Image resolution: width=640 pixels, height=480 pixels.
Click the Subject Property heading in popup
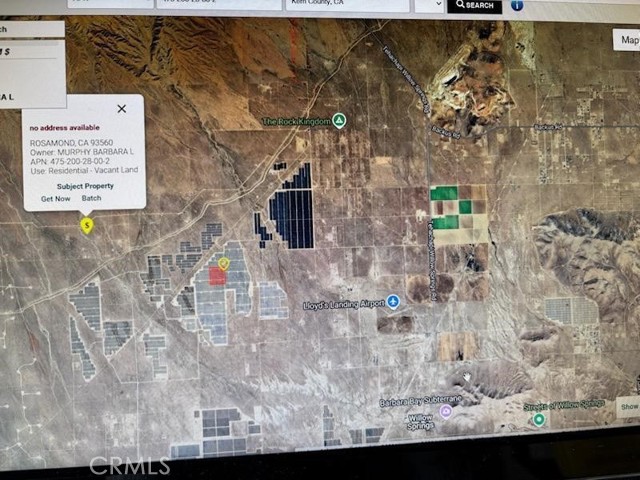(x=85, y=186)
